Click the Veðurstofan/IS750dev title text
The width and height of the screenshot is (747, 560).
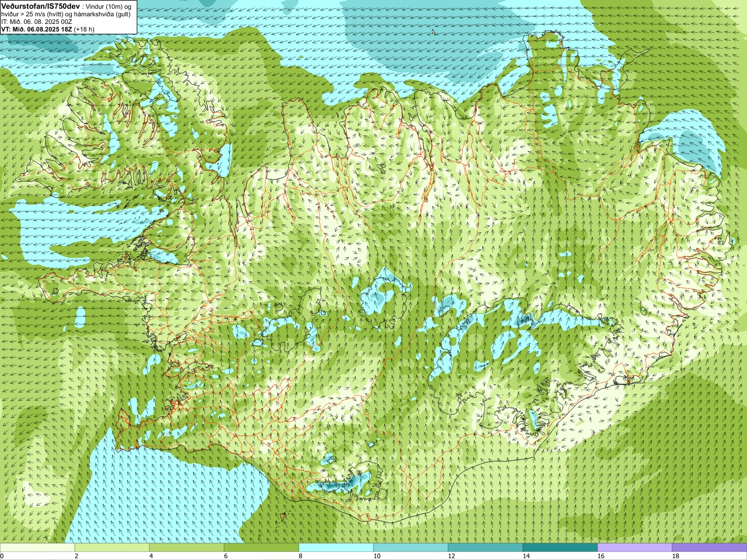40,5
